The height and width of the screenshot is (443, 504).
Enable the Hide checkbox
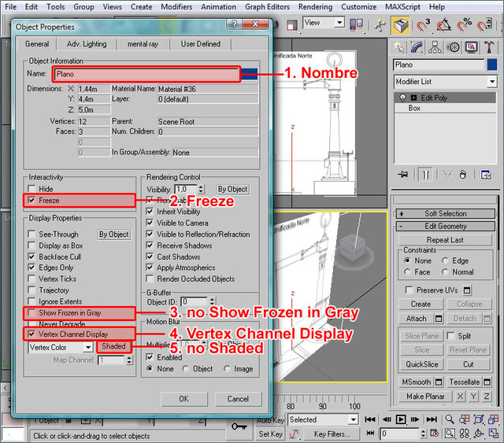(x=31, y=190)
